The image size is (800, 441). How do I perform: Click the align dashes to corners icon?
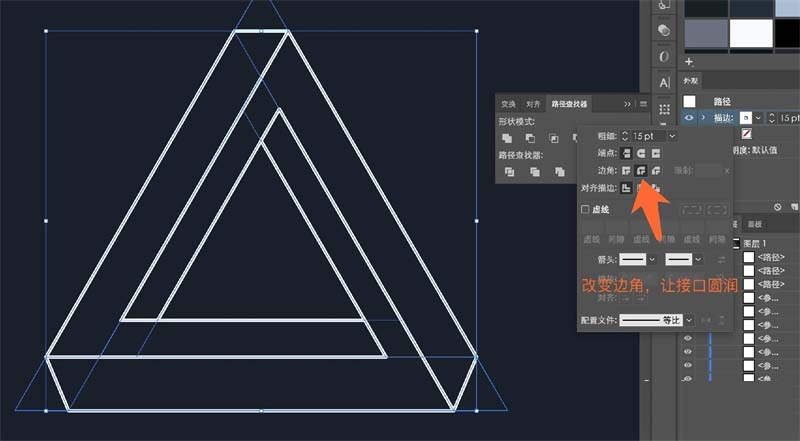(x=717, y=209)
